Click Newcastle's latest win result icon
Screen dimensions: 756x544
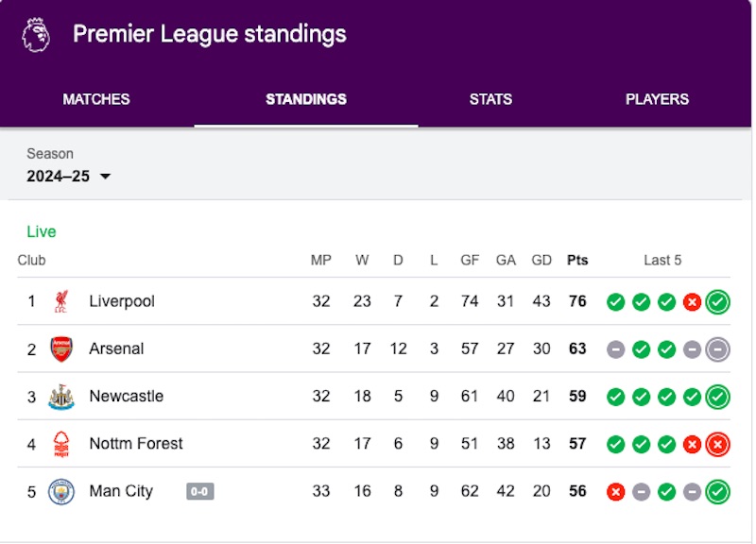(x=717, y=397)
